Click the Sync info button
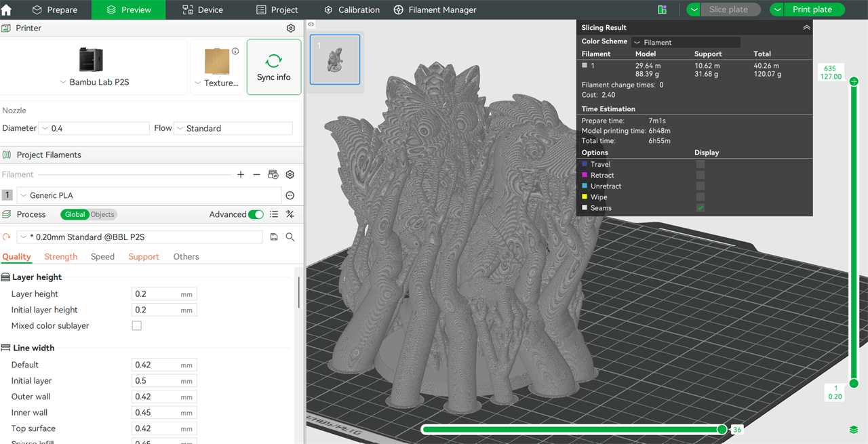 pyautogui.click(x=274, y=67)
